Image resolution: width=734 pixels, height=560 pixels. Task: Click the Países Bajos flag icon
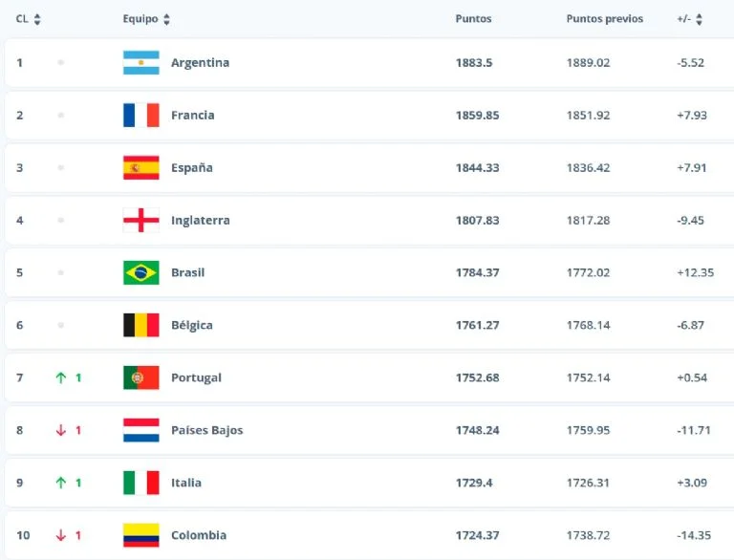[140, 431]
